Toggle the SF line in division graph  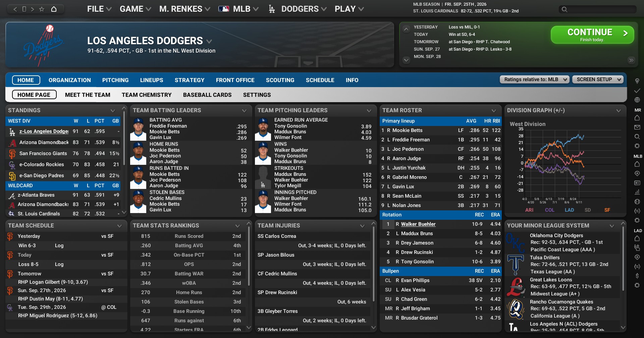click(607, 210)
